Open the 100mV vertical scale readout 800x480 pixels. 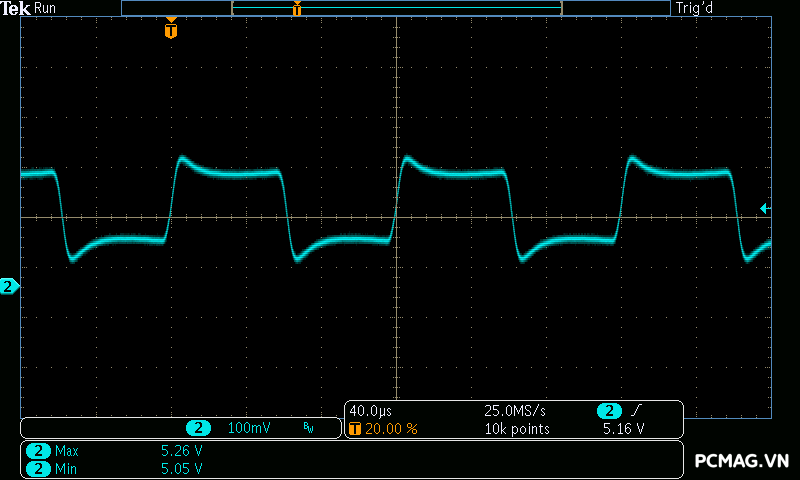pos(249,428)
